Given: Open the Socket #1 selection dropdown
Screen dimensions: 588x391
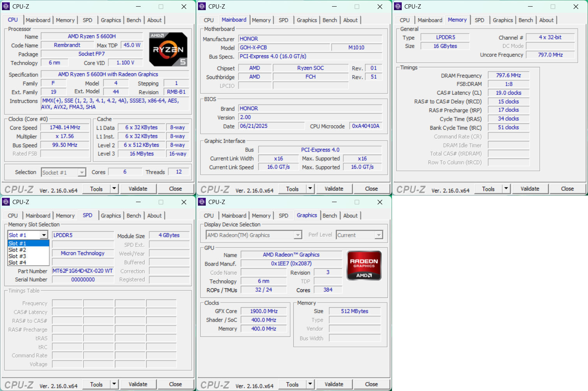Looking at the screenshot, I should [81, 173].
